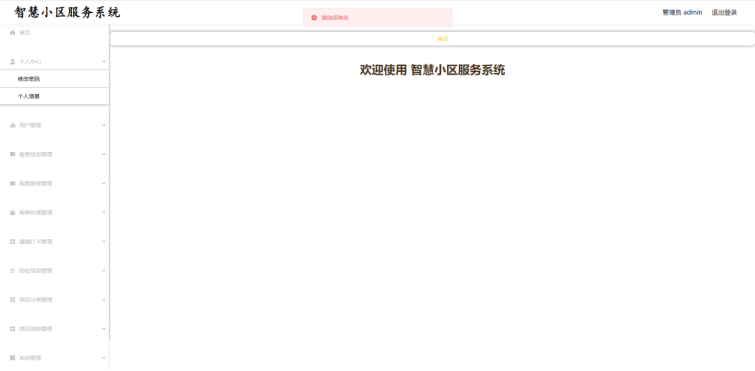Image resolution: width=755 pixels, height=371 pixels.
Task: Open the 修改密码 submenu item
Action: tap(54, 79)
